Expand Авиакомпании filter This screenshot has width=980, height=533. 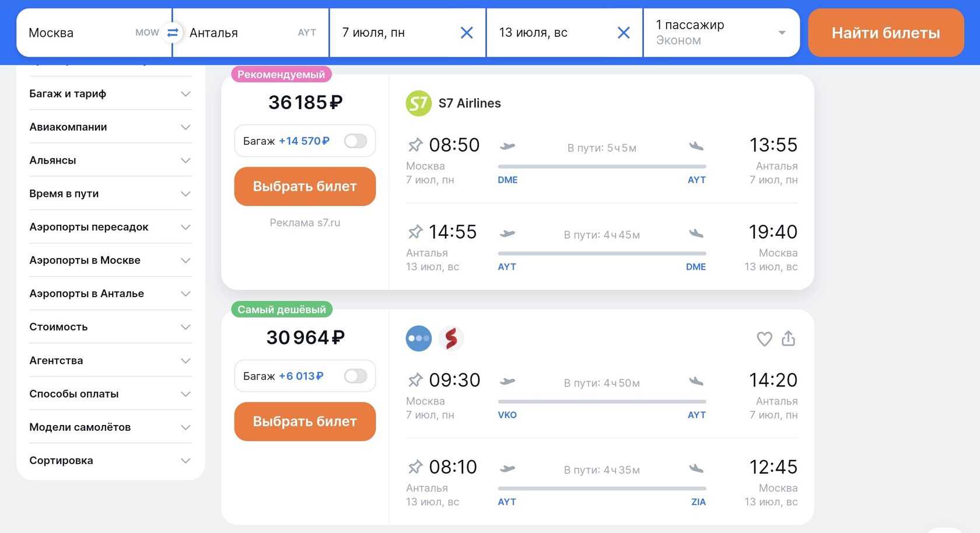110,127
